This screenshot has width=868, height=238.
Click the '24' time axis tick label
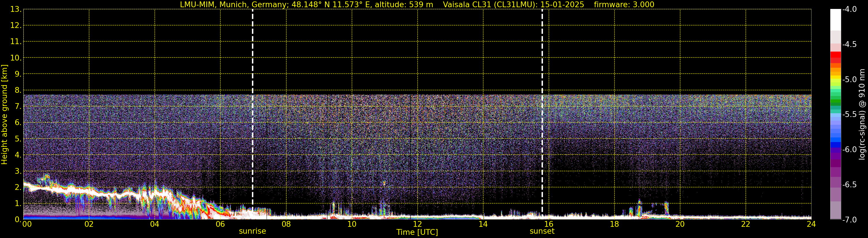pyautogui.click(x=811, y=224)
